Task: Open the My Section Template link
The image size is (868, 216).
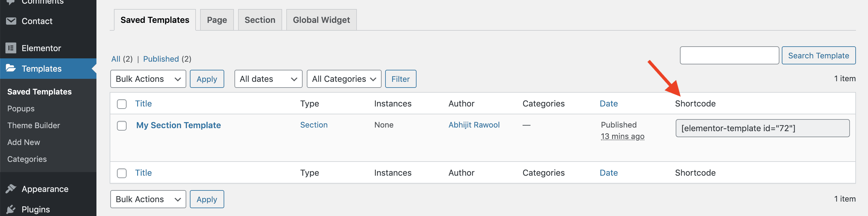Action: coord(178,125)
